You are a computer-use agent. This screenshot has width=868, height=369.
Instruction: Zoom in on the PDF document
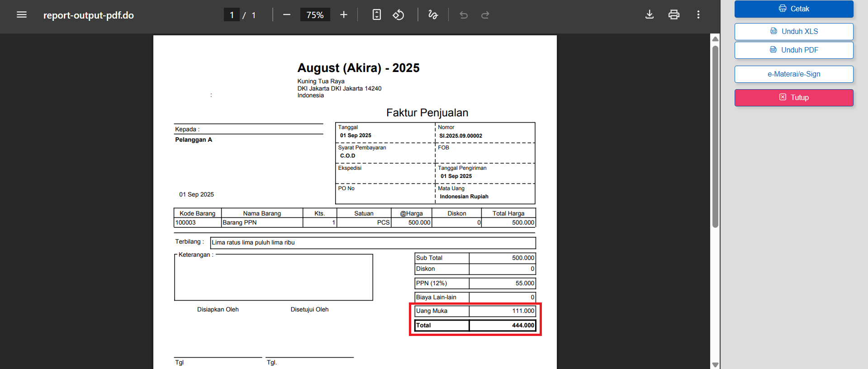[x=344, y=15]
